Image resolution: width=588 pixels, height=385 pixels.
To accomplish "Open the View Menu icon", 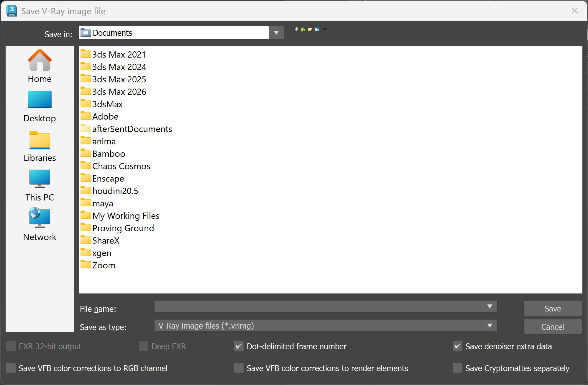I will pos(317,29).
